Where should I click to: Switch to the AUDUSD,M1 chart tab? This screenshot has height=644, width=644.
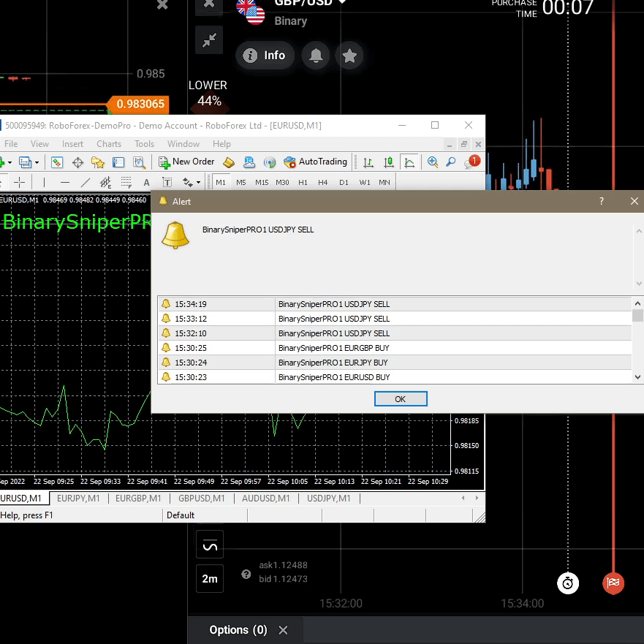point(266,499)
